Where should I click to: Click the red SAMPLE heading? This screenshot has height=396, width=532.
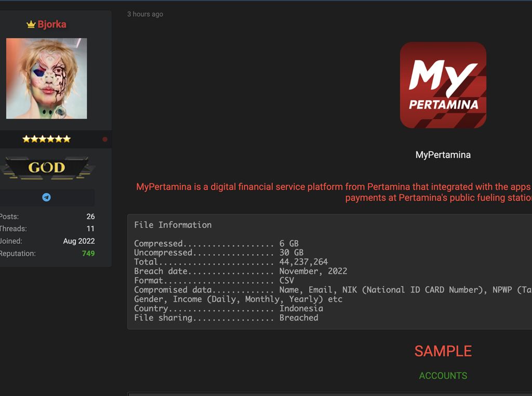pyautogui.click(x=443, y=351)
